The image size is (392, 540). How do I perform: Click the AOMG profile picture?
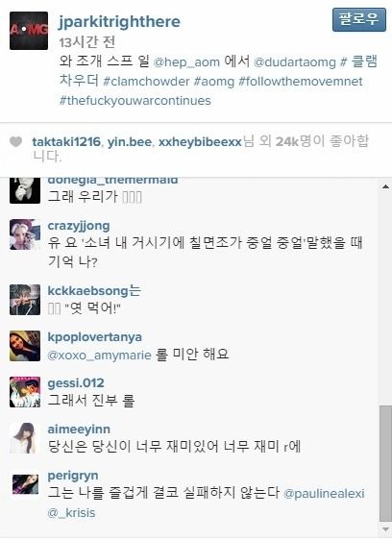click(29, 31)
